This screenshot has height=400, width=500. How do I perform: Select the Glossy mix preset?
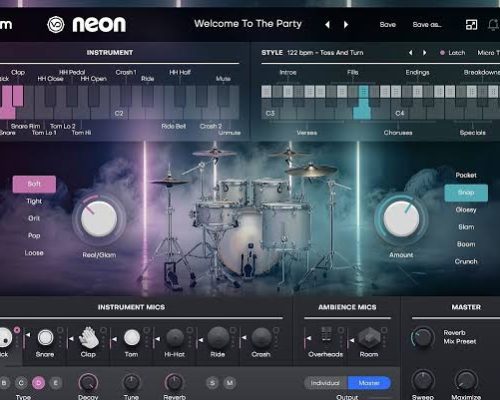[x=466, y=210]
